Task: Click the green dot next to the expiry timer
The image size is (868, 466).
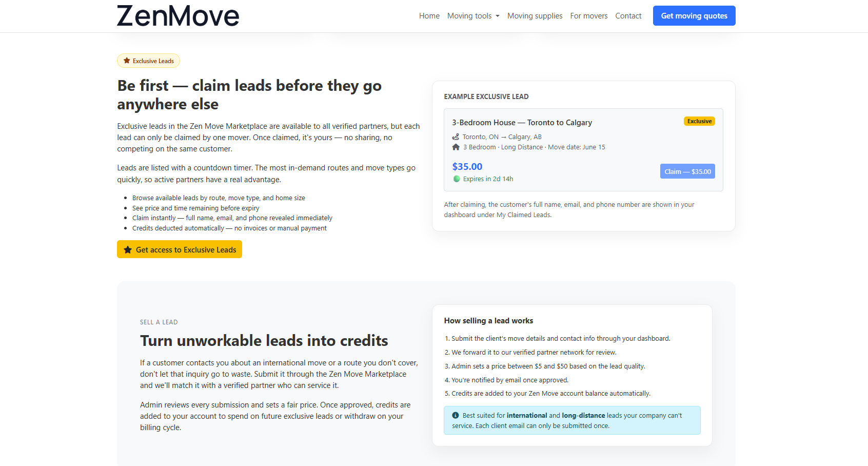Action: (x=456, y=179)
